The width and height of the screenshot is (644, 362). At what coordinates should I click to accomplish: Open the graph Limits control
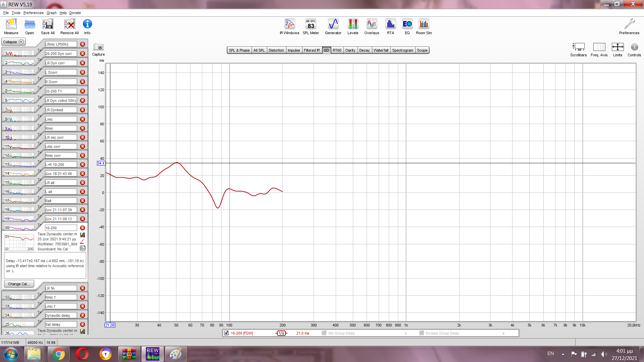(618, 47)
